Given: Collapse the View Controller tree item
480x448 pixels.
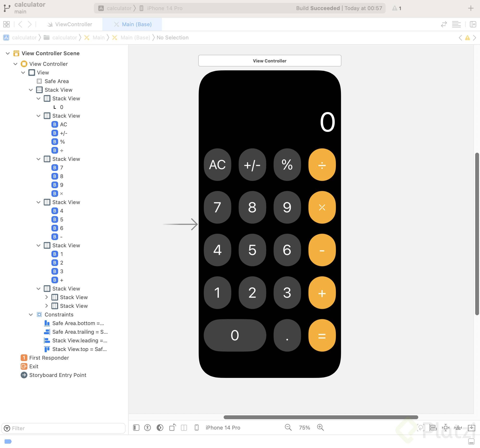Looking at the screenshot, I should (x=15, y=64).
